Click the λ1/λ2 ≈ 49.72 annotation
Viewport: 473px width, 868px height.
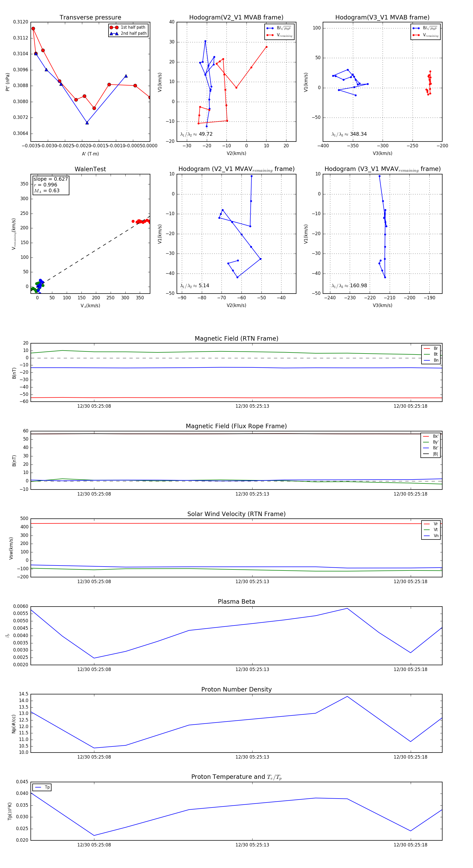(x=196, y=134)
